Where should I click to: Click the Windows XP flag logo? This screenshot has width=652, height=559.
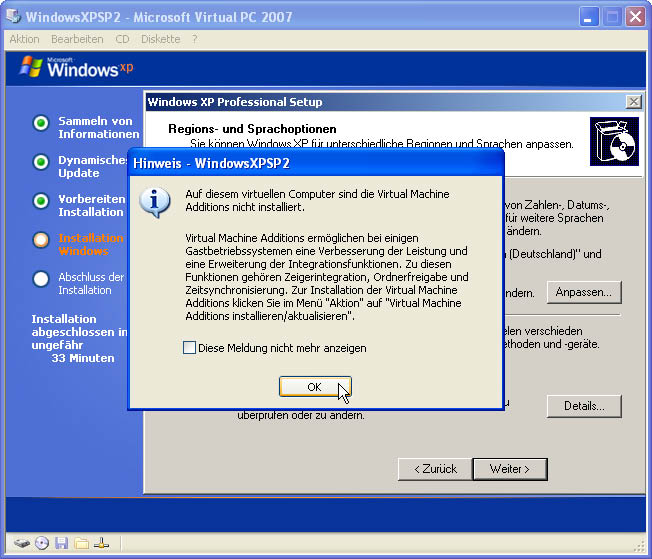31,67
